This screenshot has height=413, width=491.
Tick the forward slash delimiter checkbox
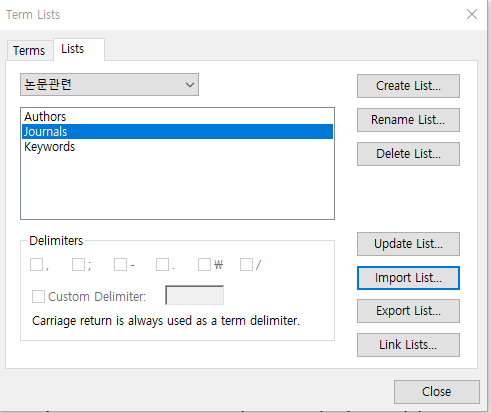247,265
